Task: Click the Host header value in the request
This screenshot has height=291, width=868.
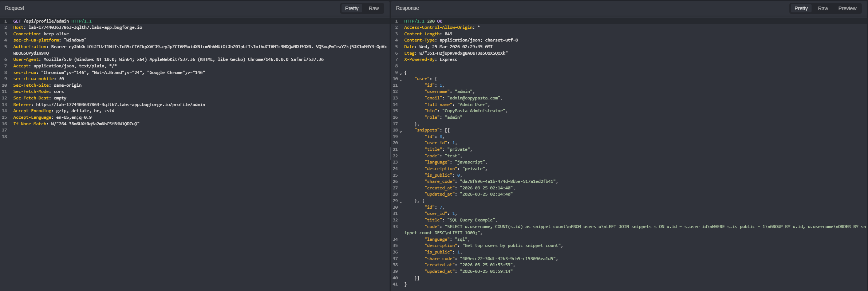Action: (x=86, y=27)
